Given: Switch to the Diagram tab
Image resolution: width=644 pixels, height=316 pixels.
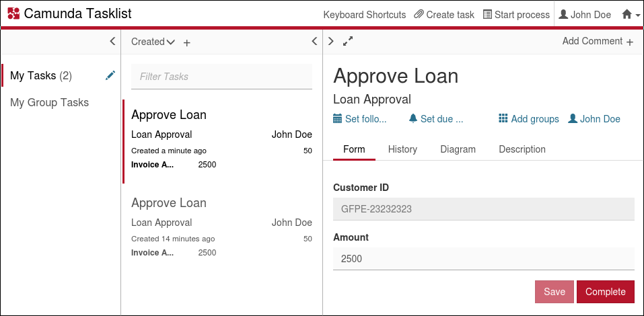Looking at the screenshot, I should (x=458, y=149).
